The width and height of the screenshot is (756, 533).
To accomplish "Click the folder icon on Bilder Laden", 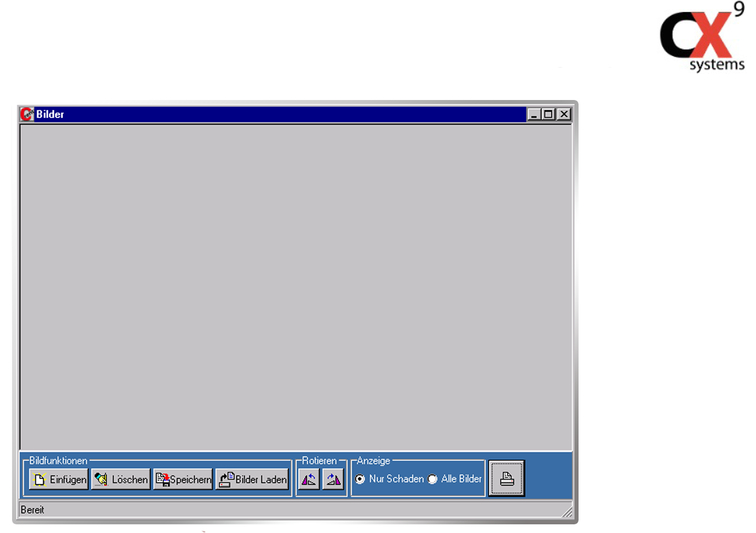I will (x=226, y=479).
